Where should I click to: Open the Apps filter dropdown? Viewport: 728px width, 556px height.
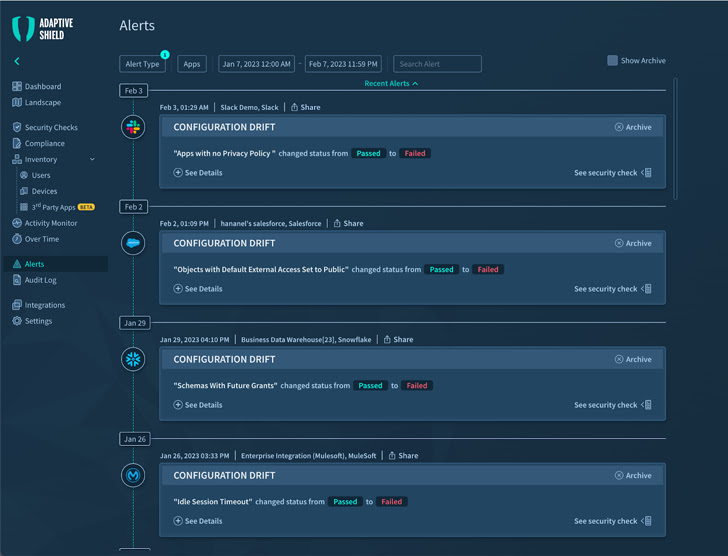tap(192, 64)
